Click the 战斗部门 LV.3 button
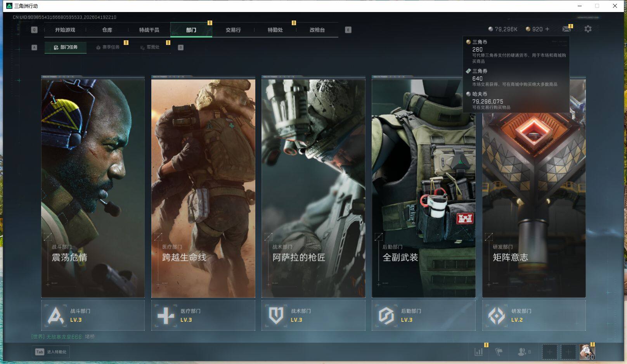 (x=93, y=316)
